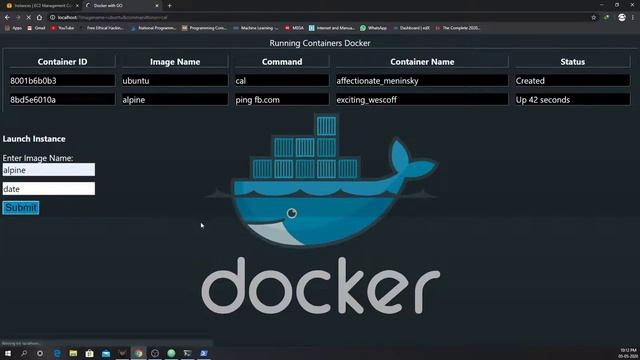640x360 pixels.
Task: Open a new browser tab
Action: pos(169,6)
